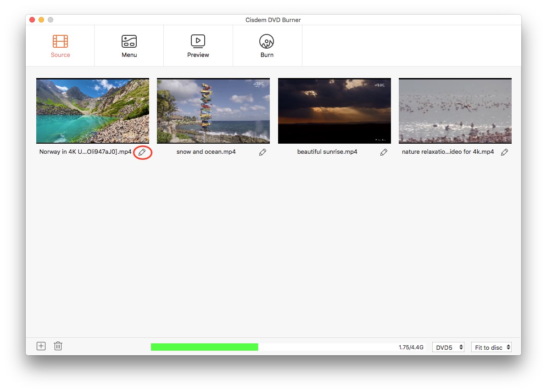Edit the beautiful sunrise.mp4 video
The width and height of the screenshot is (547, 392).
tap(384, 152)
